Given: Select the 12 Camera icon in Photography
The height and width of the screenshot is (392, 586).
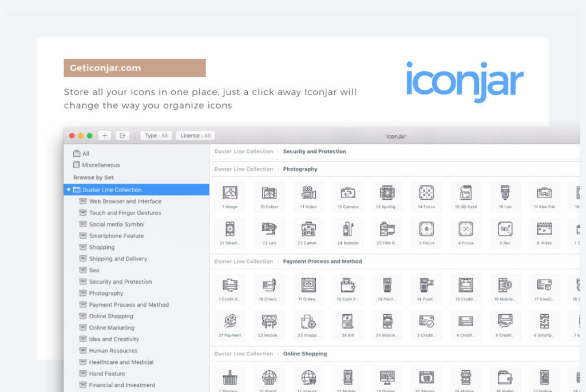Looking at the screenshot, I should tap(347, 193).
